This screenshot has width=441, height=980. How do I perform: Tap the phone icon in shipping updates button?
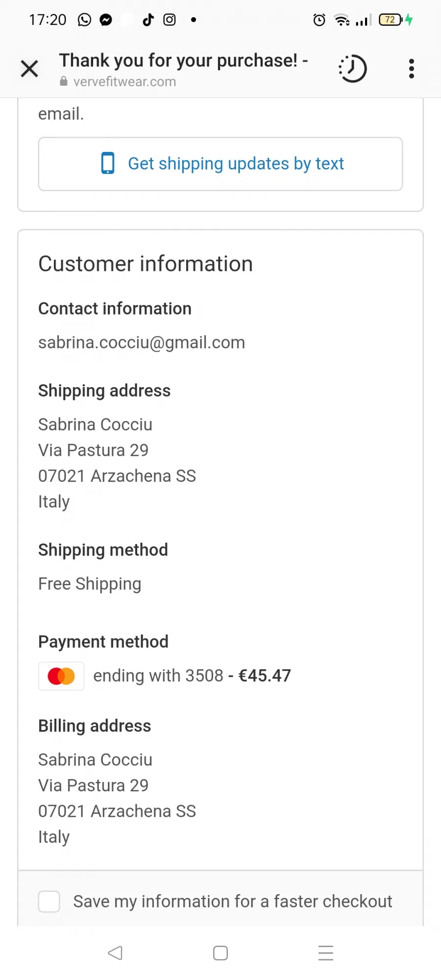click(x=108, y=163)
